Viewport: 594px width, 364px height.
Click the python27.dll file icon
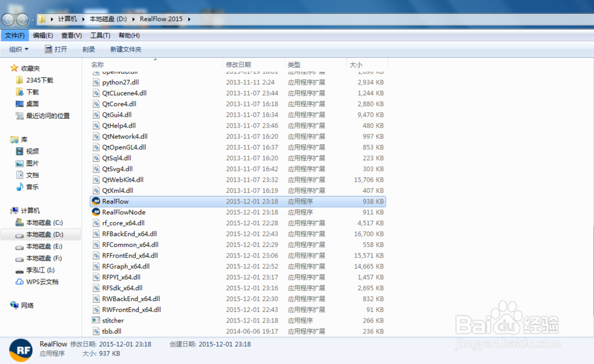click(x=96, y=82)
